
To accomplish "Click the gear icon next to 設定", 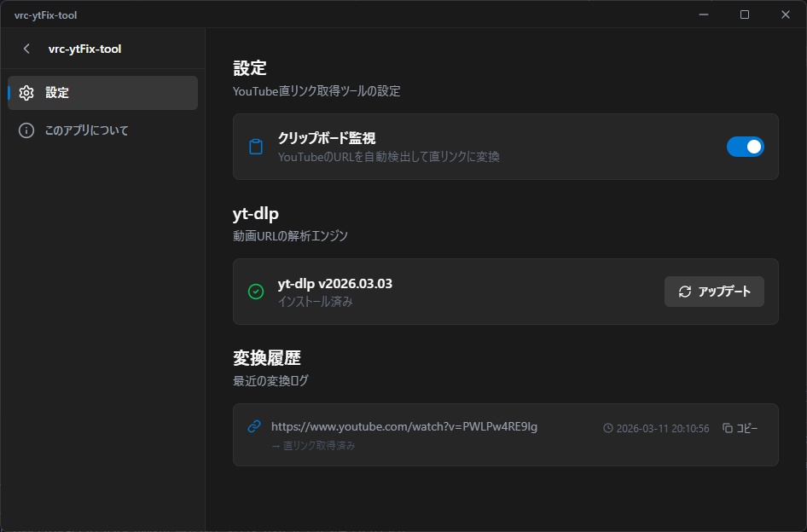I will [26, 93].
